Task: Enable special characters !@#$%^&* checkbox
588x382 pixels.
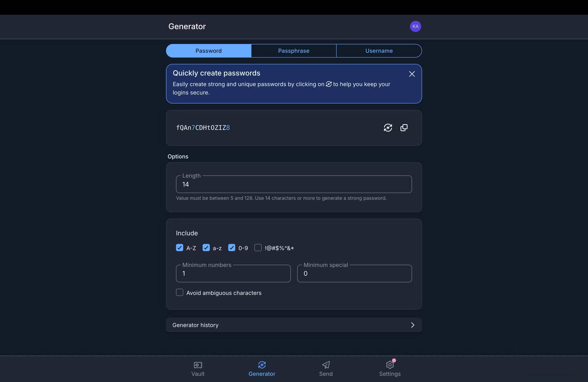Action: pyautogui.click(x=258, y=248)
